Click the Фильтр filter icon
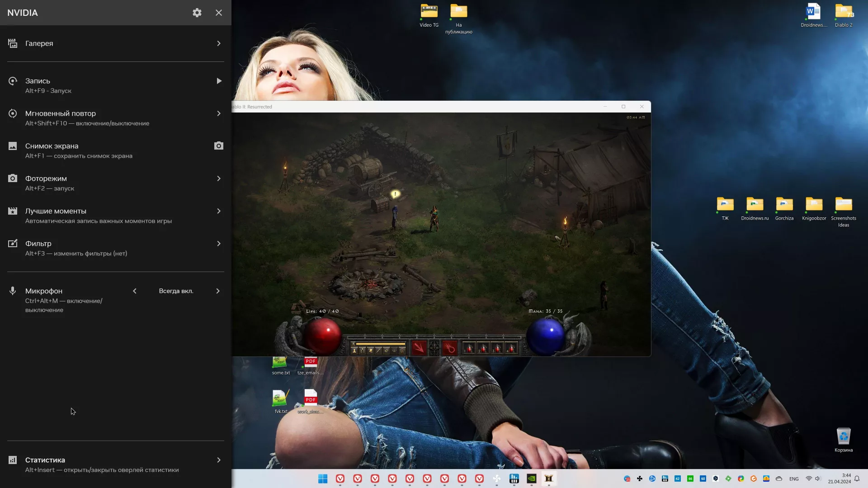This screenshot has height=488, width=868. coord(13,244)
